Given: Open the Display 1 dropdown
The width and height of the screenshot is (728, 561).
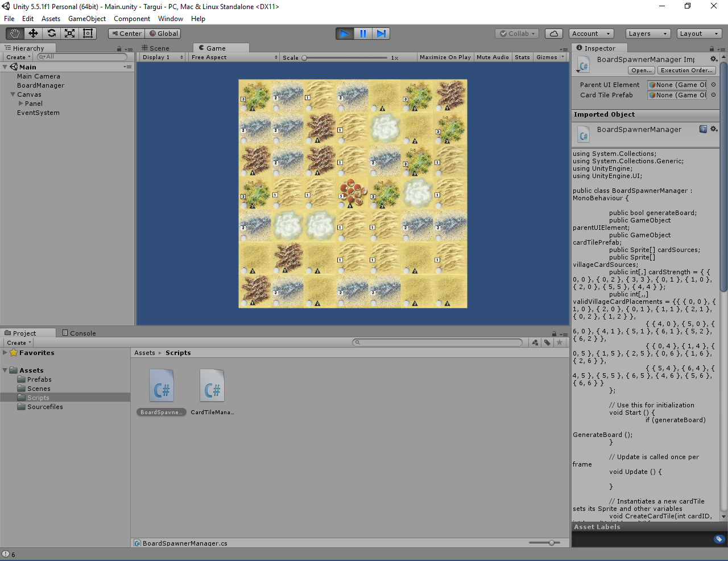Looking at the screenshot, I should click(163, 57).
